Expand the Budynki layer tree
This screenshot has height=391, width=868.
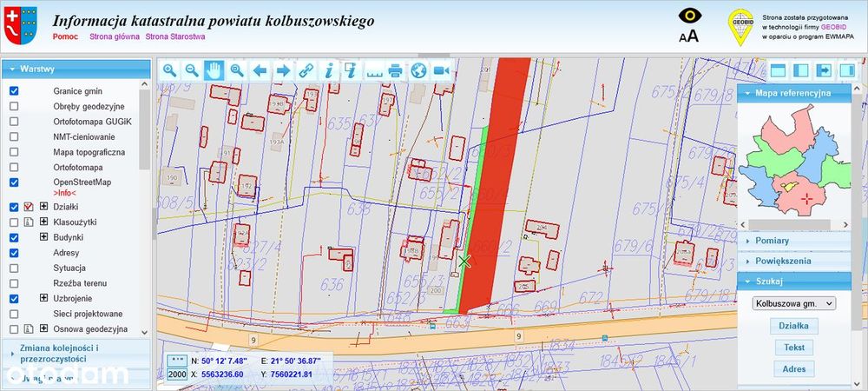point(43,237)
